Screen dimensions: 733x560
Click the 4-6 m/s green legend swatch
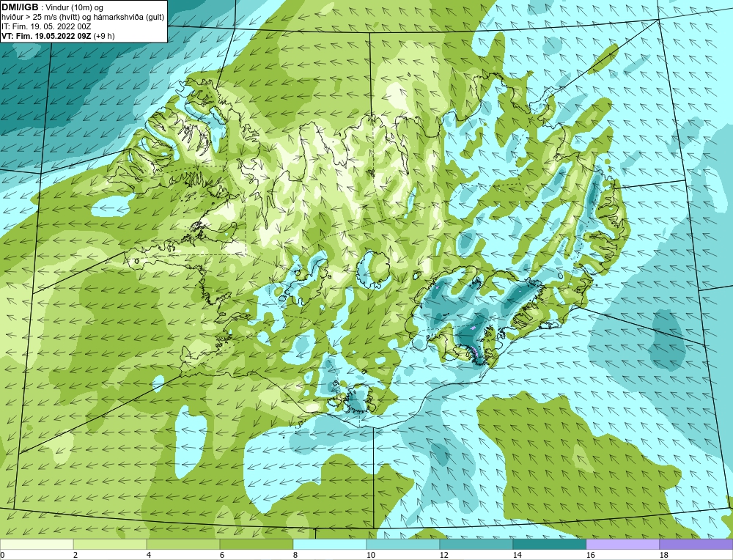(183, 544)
